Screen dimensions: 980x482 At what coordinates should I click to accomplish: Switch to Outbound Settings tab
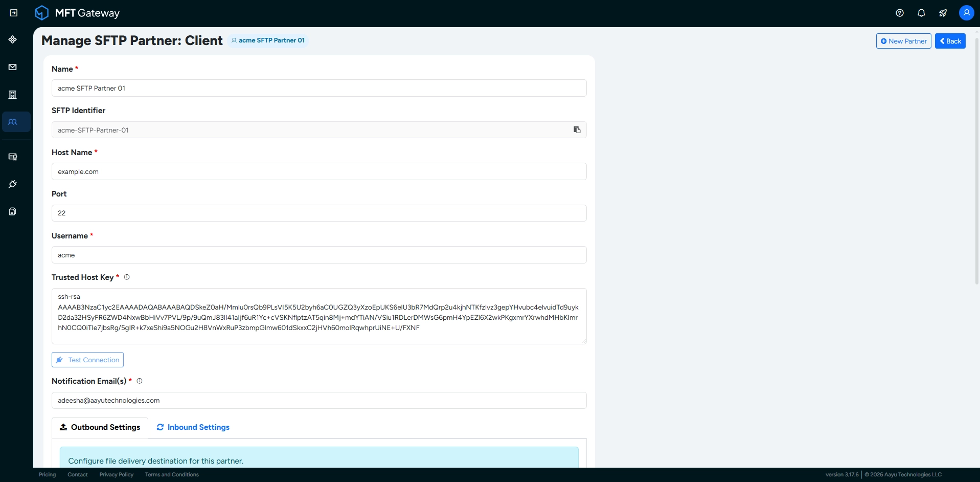click(x=100, y=427)
